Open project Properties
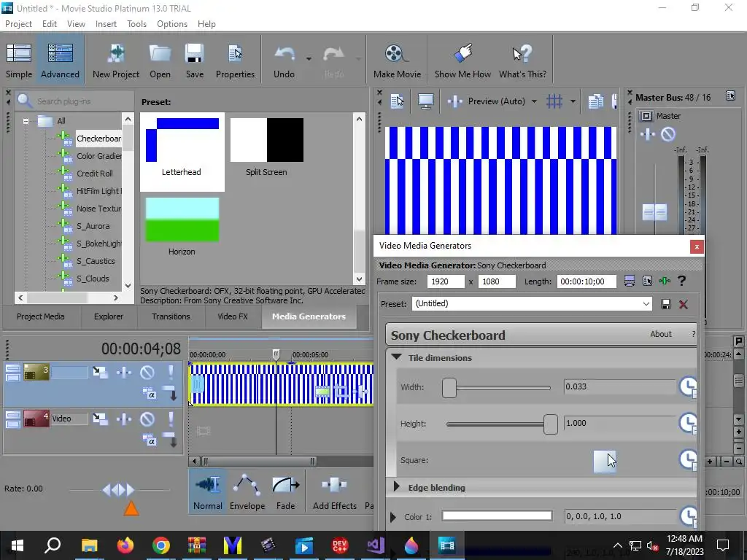The image size is (747, 560). (235, 61)
